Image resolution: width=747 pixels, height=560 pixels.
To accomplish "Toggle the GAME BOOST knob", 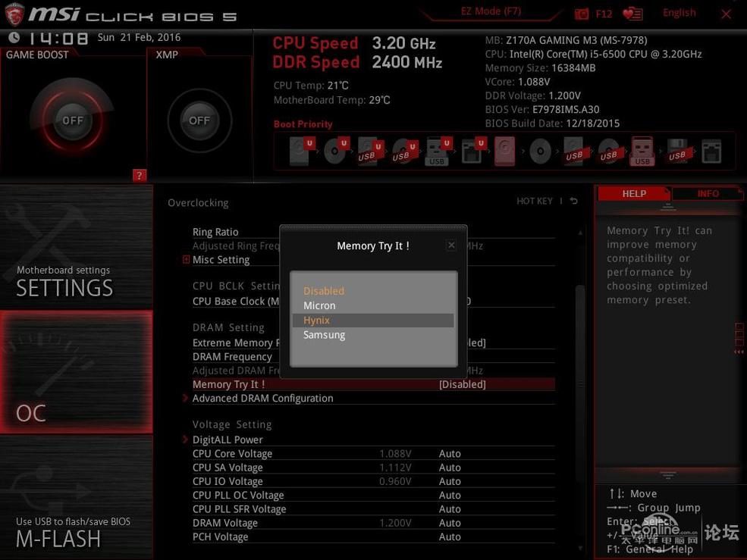I will (x=72, y=120).
